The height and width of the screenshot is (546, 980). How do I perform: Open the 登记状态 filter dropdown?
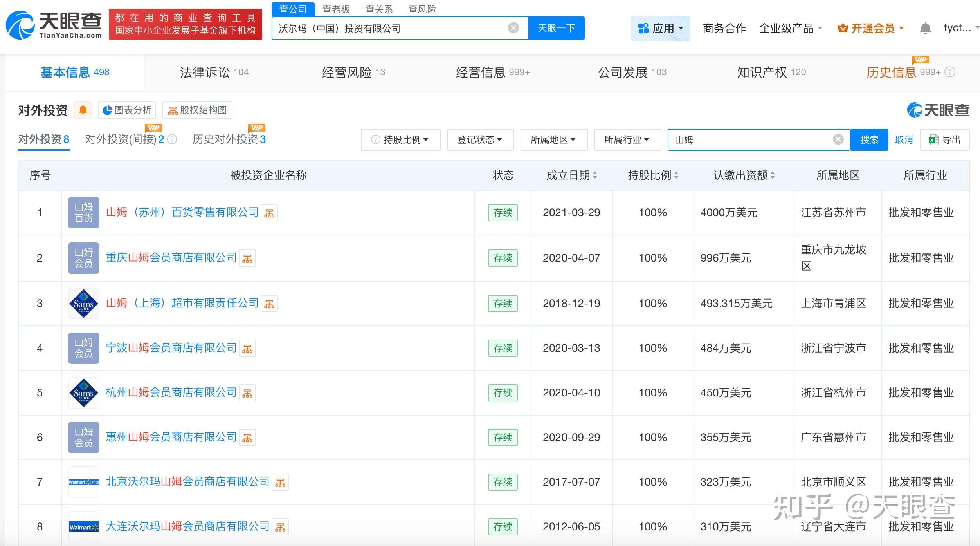tap(480, 140)
